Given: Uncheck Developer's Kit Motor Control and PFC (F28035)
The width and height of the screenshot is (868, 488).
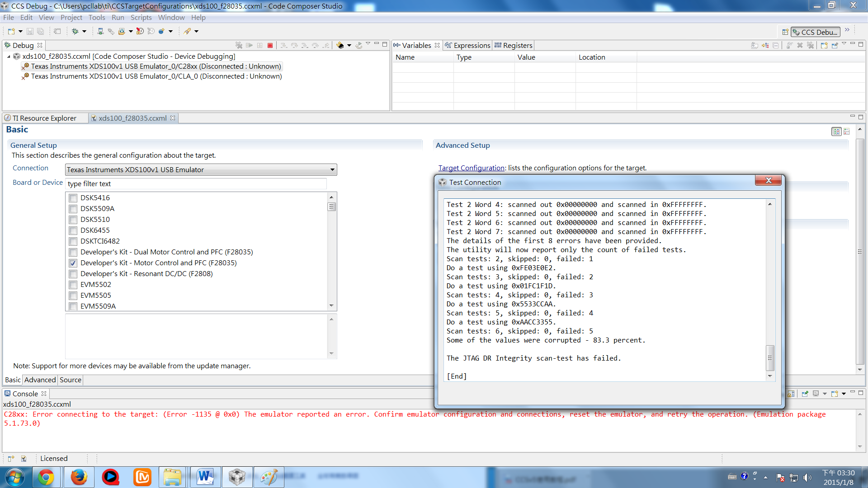Looking at the screenshot, I should [x=73, y=263].
